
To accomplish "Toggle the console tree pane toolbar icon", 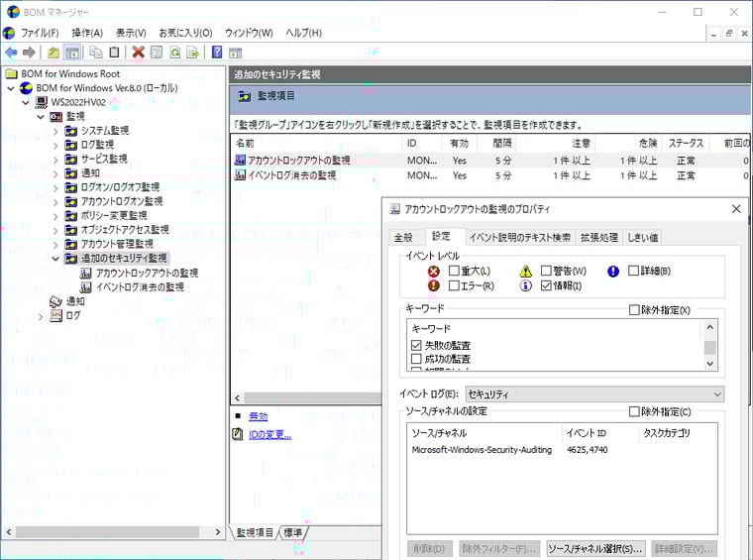I will click(x=72, y=53).
